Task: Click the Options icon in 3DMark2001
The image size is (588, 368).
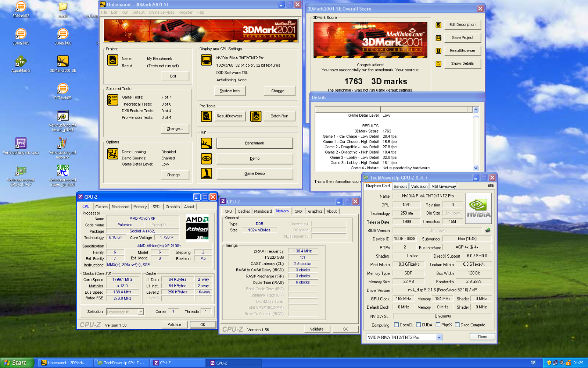Action: [x=112, y=154]
